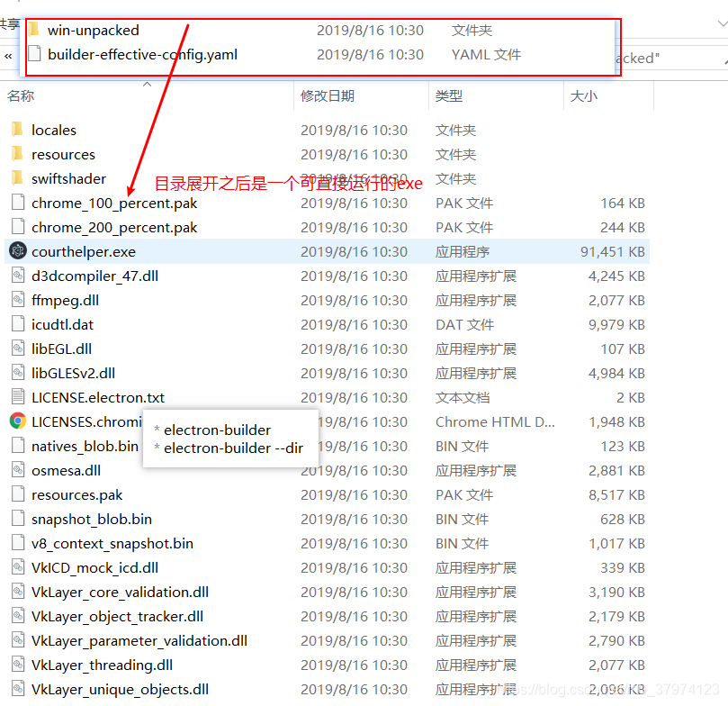Image resolution: width=728 pixels, height=706 pixels.
Task: Click the 文本文档 type of LICENSE.electron.txt
Action: [x=463, y=397]
